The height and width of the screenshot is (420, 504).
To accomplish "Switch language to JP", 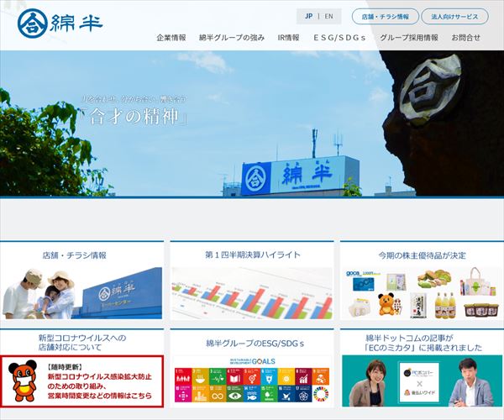I will (308, 17).
